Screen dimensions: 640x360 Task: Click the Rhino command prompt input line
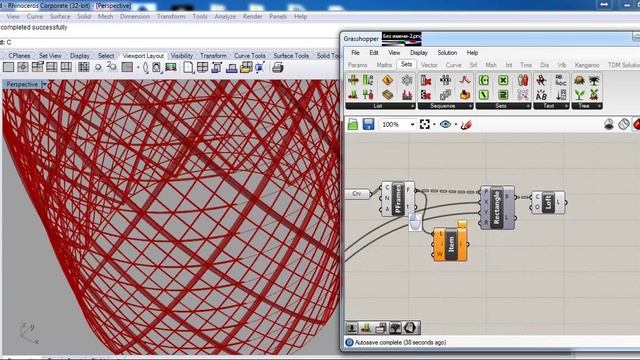[x=169, y=42]
